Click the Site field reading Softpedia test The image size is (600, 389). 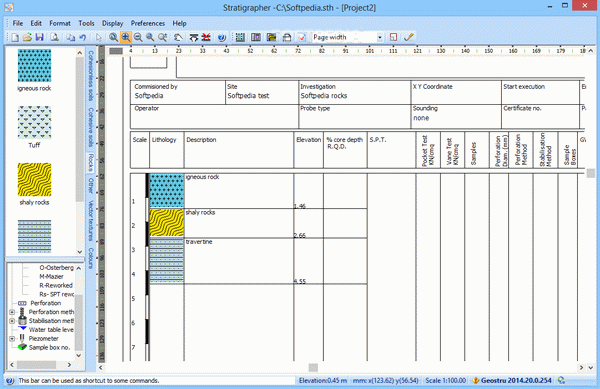(x=248, y=96)
